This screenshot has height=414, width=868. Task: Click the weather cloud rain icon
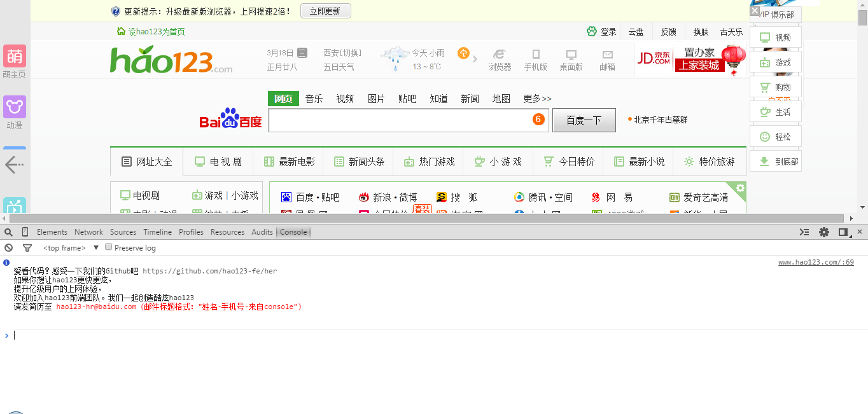(395, 59)
